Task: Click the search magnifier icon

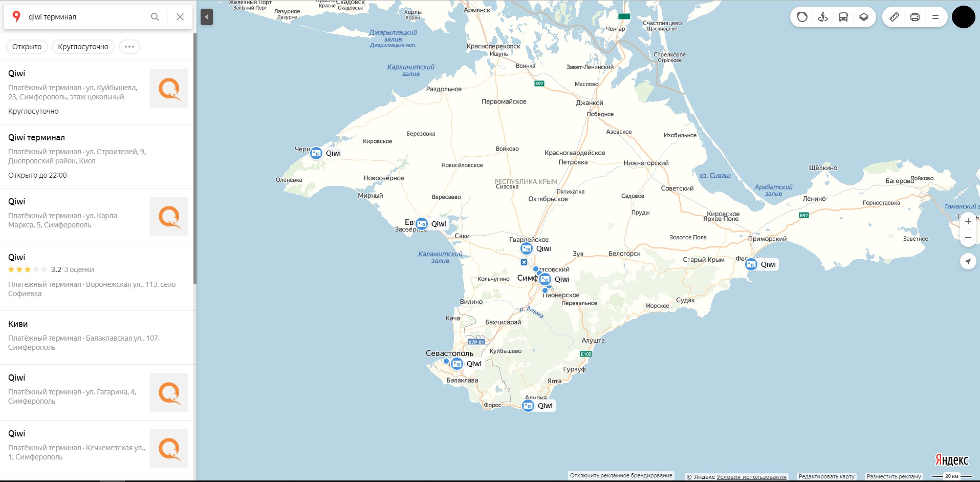Action: tap(155, 17)
